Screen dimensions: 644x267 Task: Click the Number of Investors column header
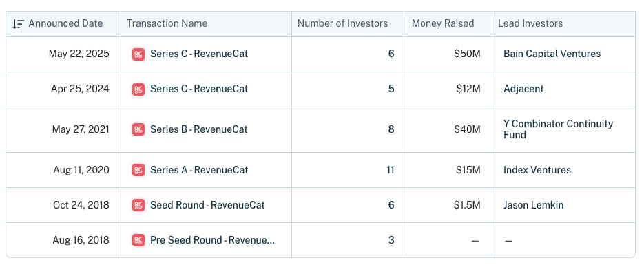pyautogui.click(x=342, y=23)
